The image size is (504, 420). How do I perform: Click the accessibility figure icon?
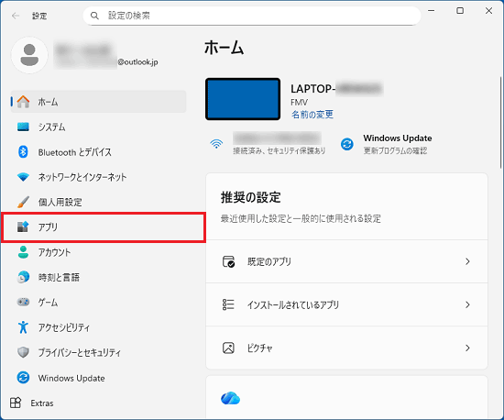point(23,327)
